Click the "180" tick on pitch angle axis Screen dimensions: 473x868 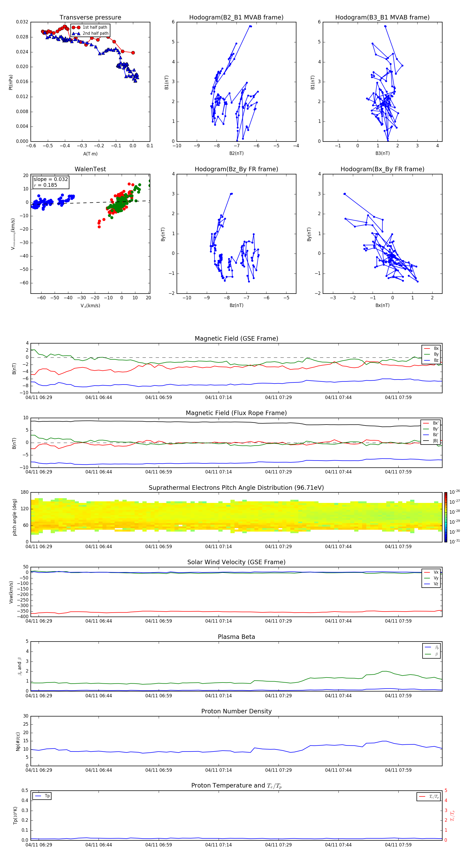pos(25,492)
